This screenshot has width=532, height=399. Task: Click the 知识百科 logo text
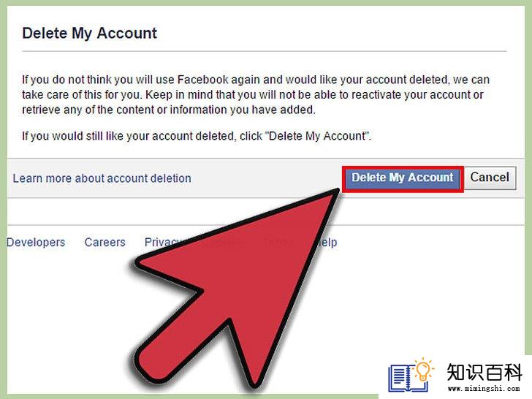(x=484, y=373)
